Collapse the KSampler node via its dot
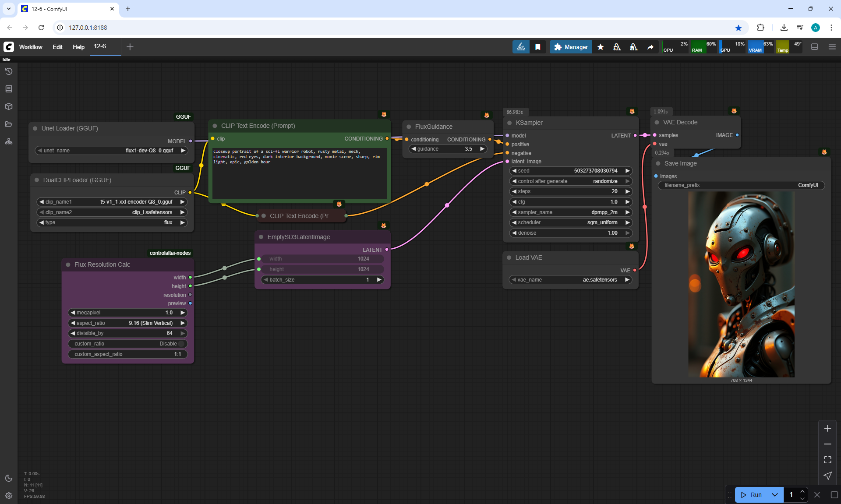The height and width of the screenshot is (504, 841). [509, 123]
